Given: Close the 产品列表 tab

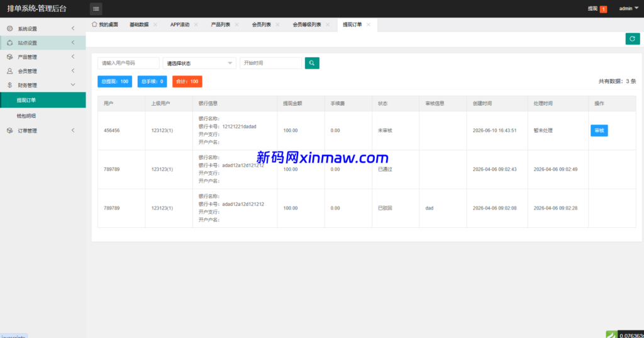Looking at the screenshot, I should pos(236,25).
